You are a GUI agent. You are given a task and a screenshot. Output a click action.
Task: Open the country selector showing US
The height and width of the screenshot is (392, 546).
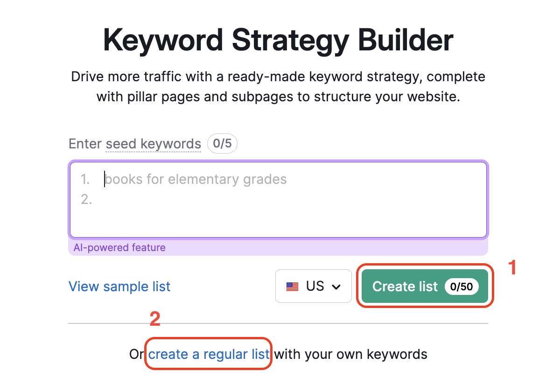click(313, 286)
